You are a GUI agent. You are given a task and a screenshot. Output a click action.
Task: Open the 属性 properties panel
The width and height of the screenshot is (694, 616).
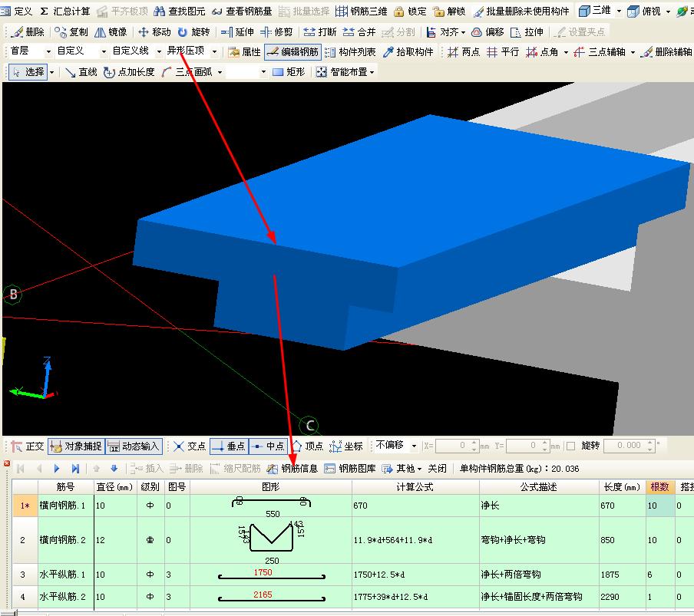click(244, 51)
